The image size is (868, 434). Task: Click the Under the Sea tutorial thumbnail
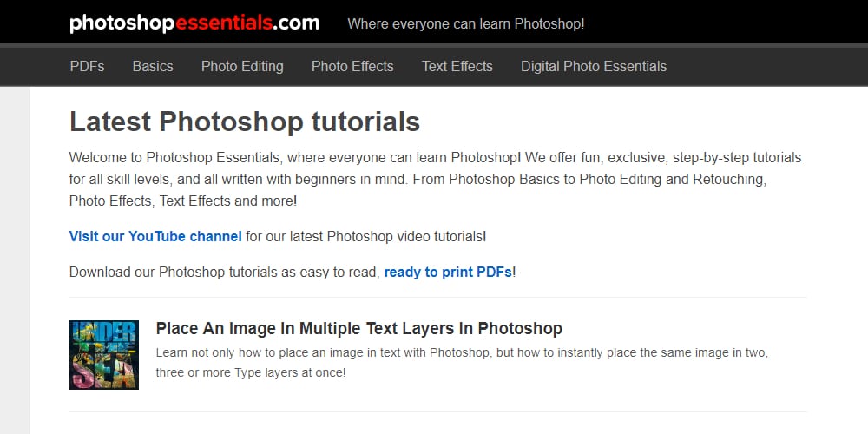click(x=104, y=355)
